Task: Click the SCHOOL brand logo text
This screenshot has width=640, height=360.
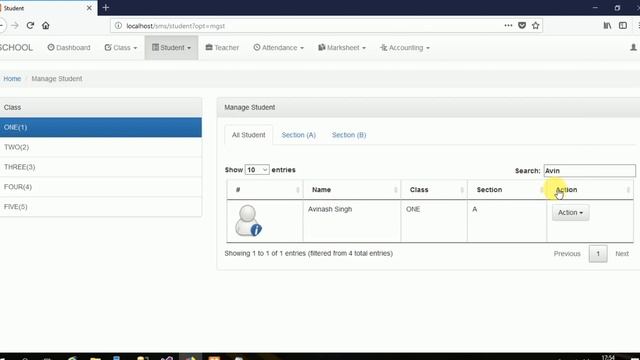Action: [x=16, y=48]
